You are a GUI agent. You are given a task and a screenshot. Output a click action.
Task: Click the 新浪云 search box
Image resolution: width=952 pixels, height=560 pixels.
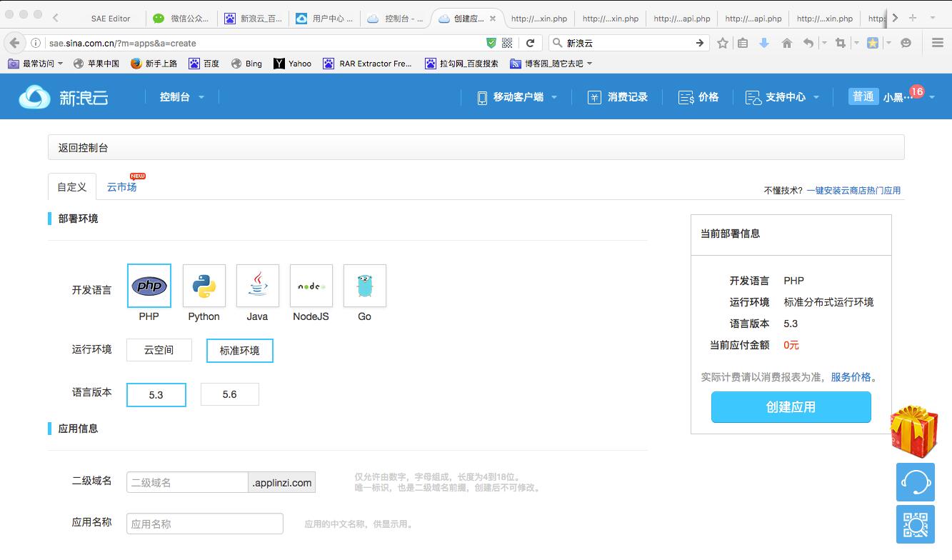[x=628, y=43]
